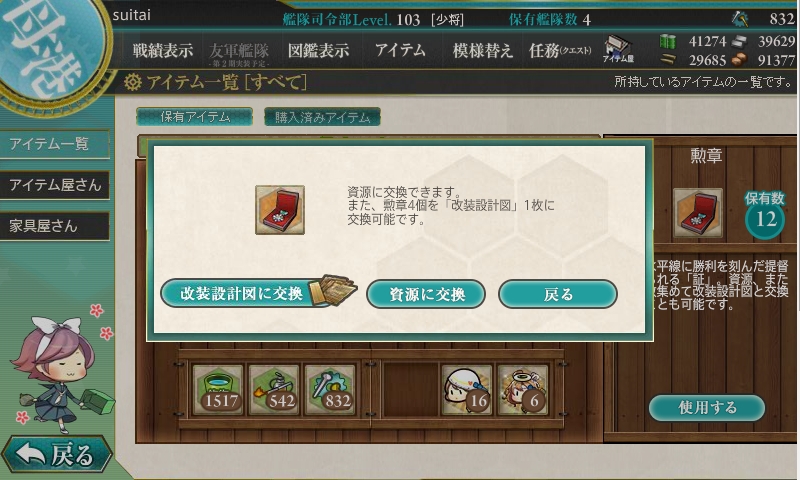Close dialog with 戻る button
The image size is (800, 480).
pos(558,294)
